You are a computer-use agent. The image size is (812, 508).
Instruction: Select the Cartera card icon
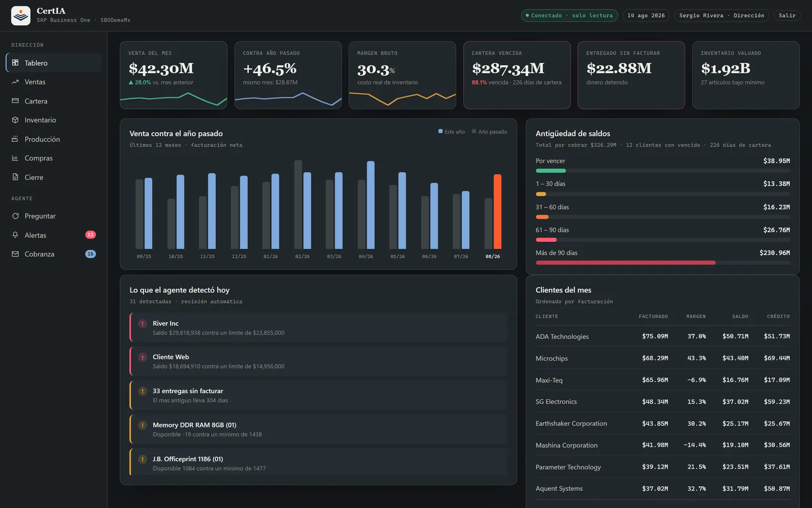coord(15,101)
